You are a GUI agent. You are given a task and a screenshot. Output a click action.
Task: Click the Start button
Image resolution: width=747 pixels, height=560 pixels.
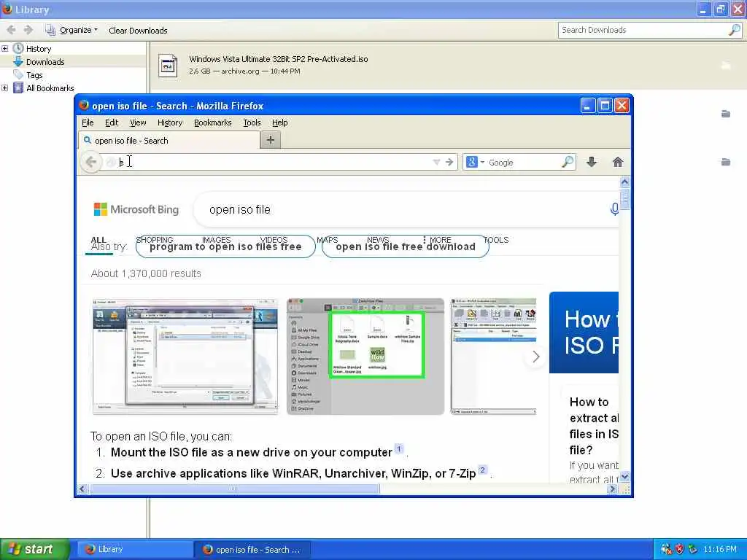[34, 550]
